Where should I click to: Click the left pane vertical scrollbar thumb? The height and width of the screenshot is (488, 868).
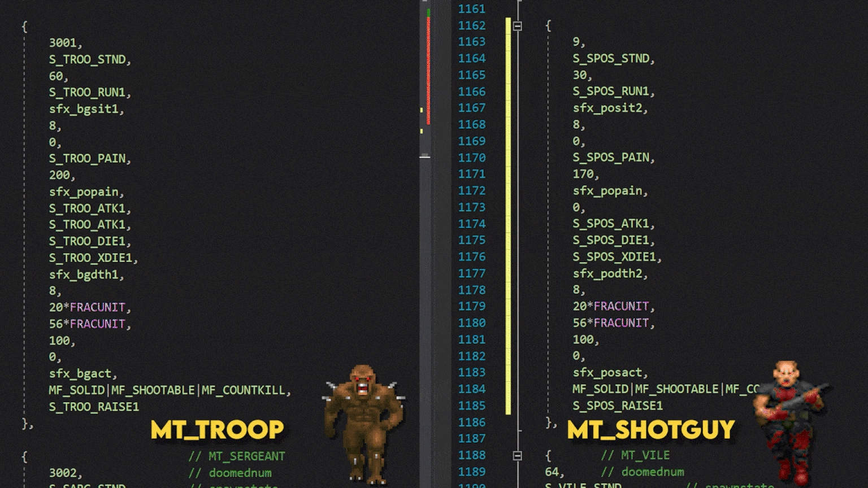425,156
